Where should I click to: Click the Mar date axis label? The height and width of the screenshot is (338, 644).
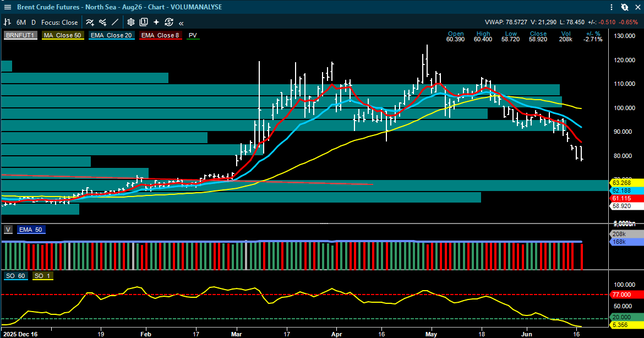(x=237, y=334)
